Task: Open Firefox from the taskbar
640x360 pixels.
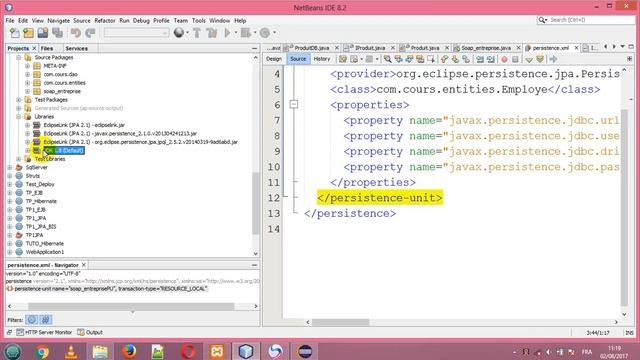Action: 129,351
